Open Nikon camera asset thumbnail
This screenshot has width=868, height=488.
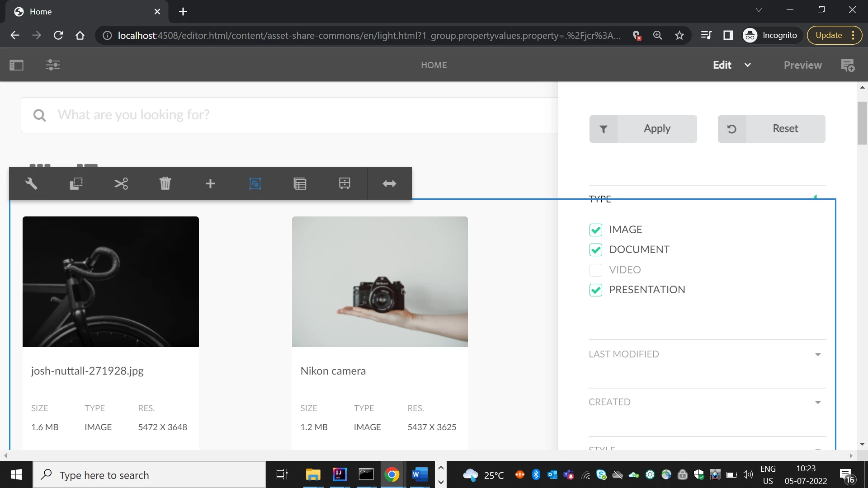point(380,282)
